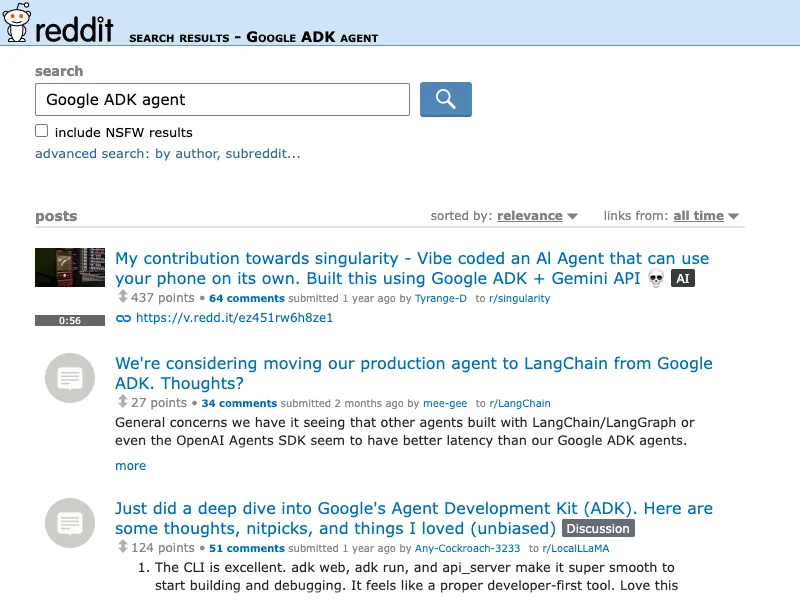Click 'search results - Google ADK agent' header text
The height and width of the screenshot is (600, 800).
point(254,37)
